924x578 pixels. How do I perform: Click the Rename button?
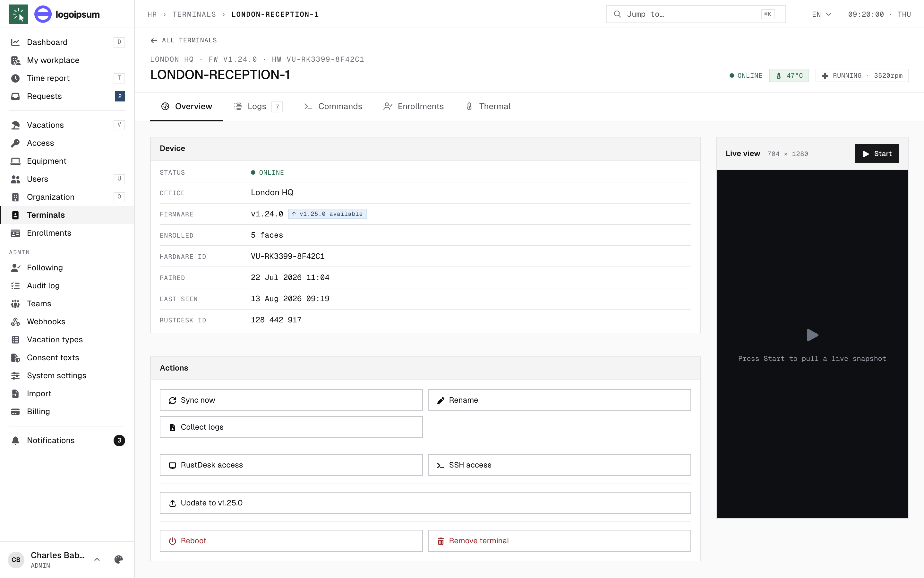point(559,400)
